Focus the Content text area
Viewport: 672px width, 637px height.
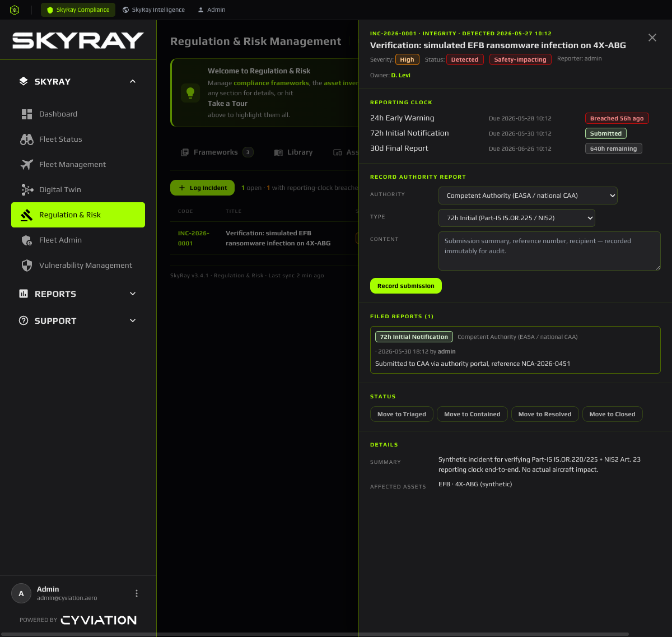pos(549,251)
